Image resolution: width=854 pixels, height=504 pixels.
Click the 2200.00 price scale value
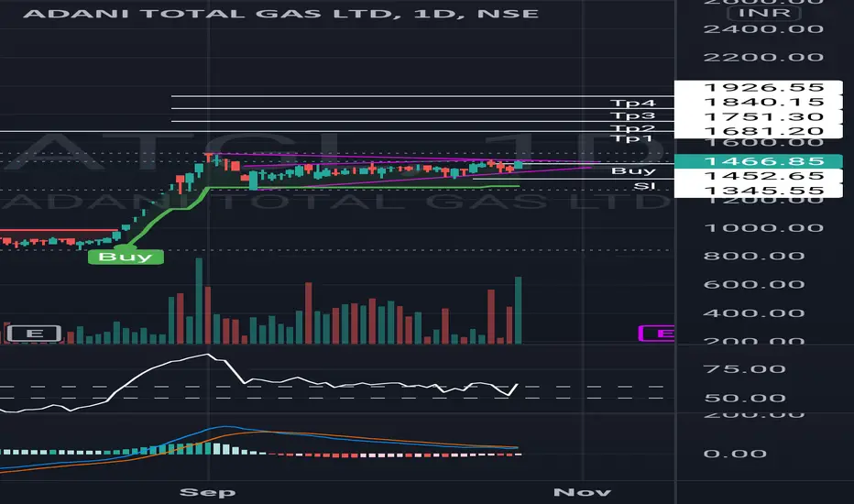pos(763,57)
